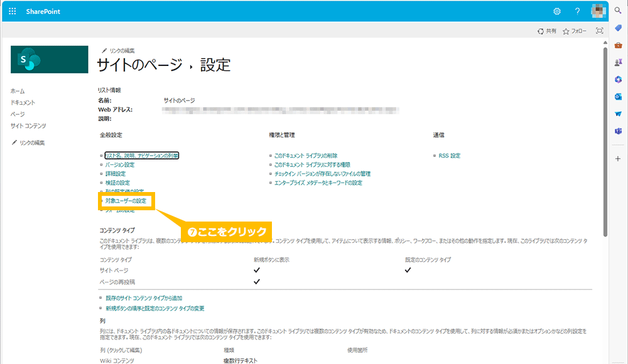Open 検証の設定 link
The image size is (628, 364).
coord(117,183)
